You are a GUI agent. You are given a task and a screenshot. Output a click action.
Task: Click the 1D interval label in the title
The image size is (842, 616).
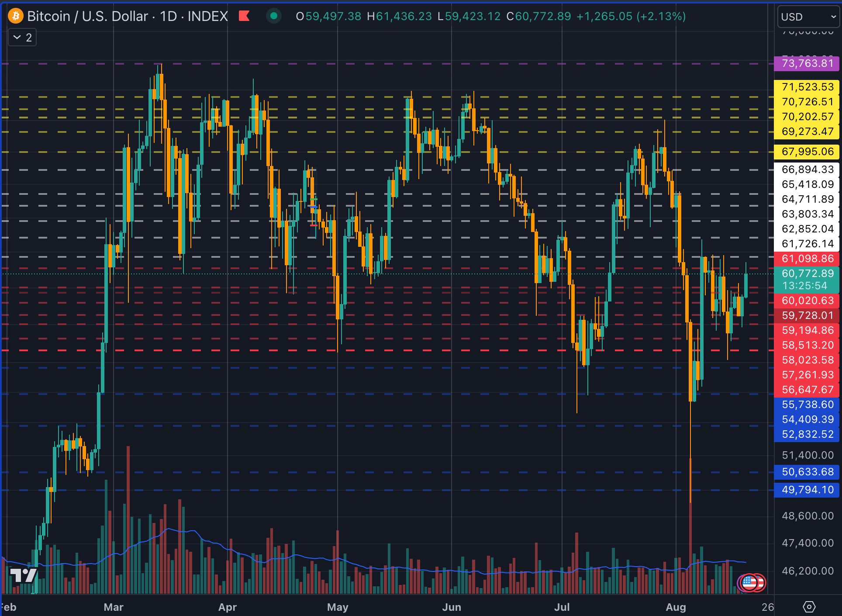click(x=168, y=16)
